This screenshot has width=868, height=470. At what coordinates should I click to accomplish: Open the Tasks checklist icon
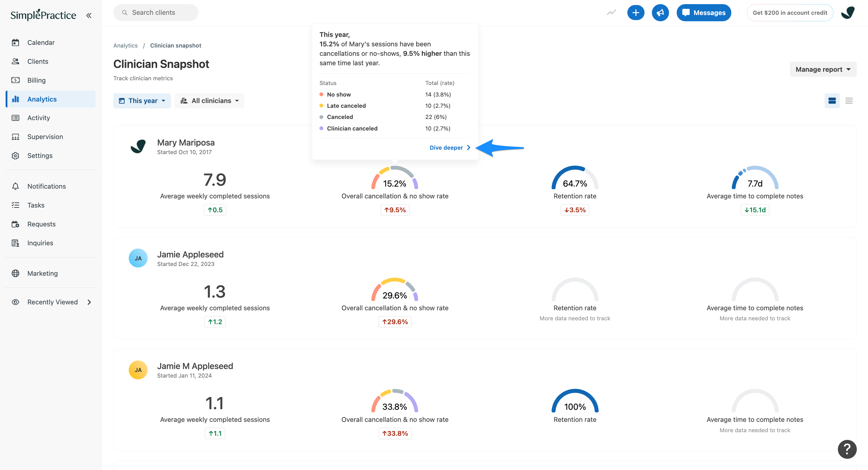tap(15, 205)
